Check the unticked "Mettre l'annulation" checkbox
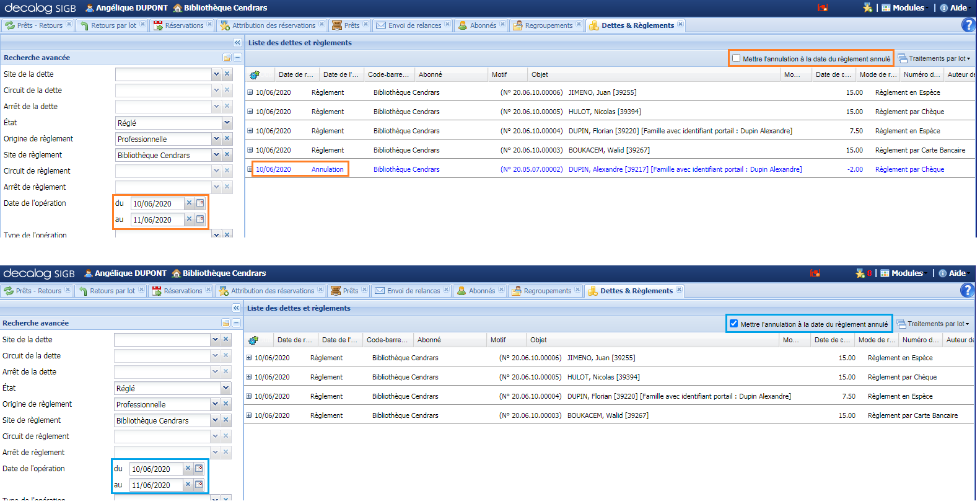Image resolution: width=980 pixels, height=501 pixels. 736,58
